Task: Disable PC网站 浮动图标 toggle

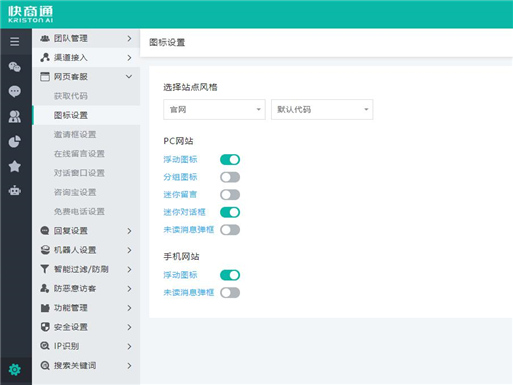Action: 230,160
